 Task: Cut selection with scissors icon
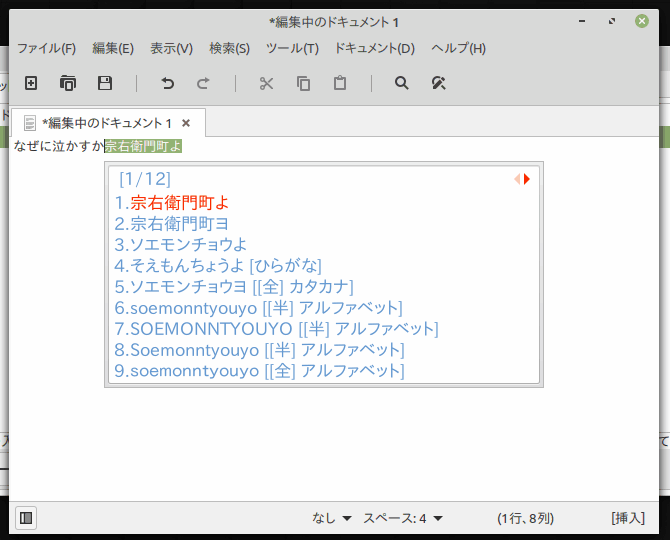(x=266, y=83)
